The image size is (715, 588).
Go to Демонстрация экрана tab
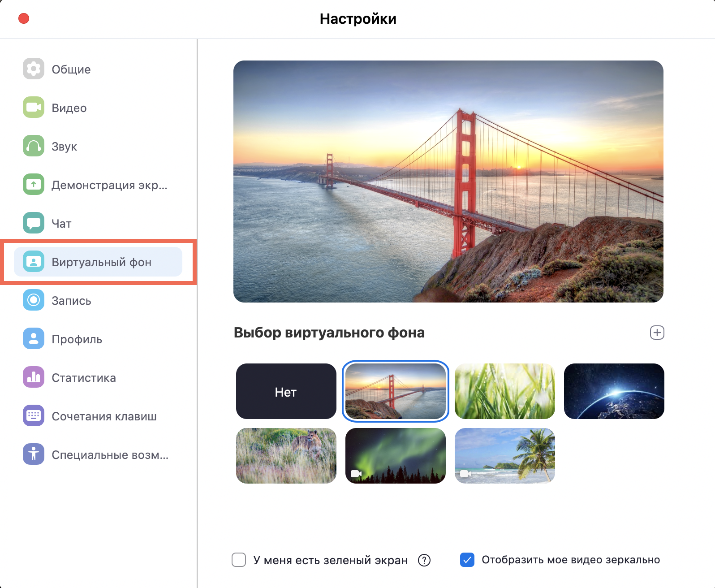coord(109,185)
